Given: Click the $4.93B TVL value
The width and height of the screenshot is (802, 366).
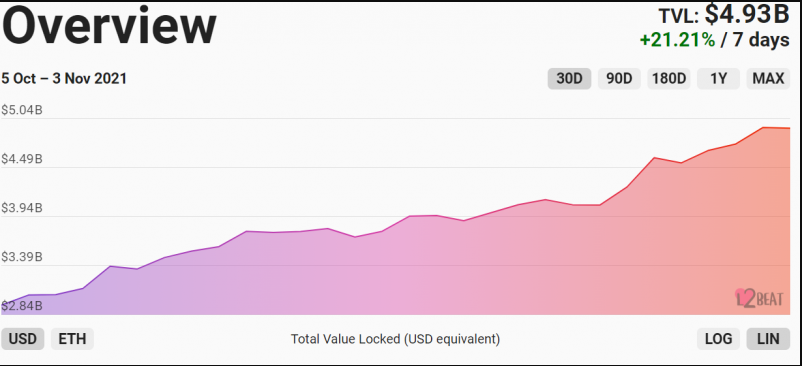Looking at the screenshot, I should (747, 14).
